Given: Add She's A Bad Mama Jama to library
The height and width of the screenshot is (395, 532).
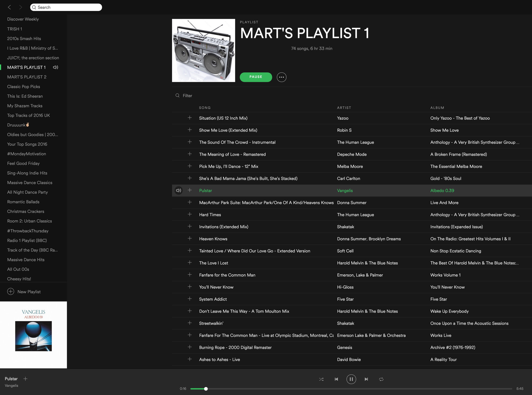Looking at the screenshot, I should [190, 178].
